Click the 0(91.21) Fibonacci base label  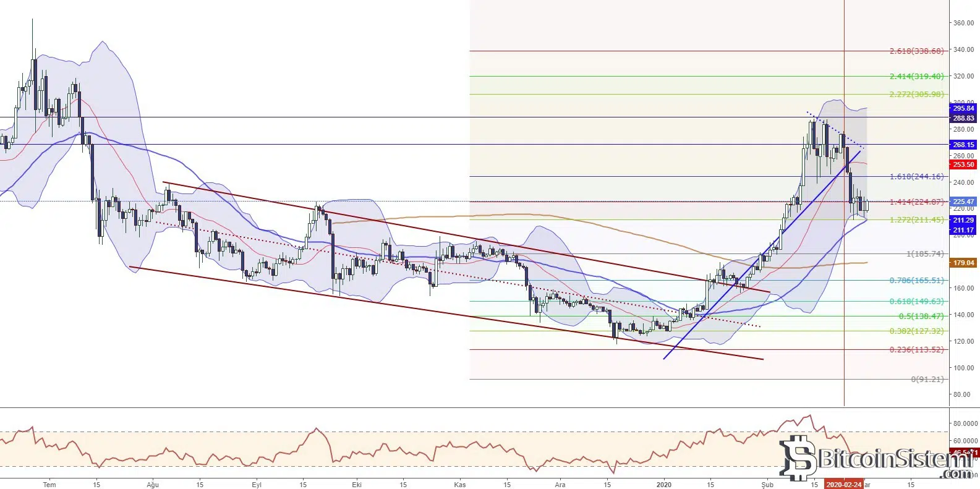(927, 380)
